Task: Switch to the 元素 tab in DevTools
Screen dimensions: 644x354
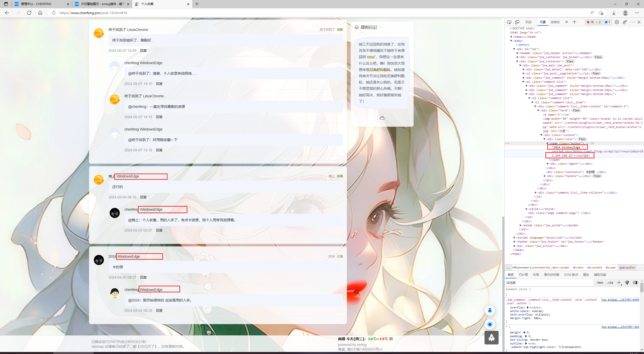Action: click(543, 22)
